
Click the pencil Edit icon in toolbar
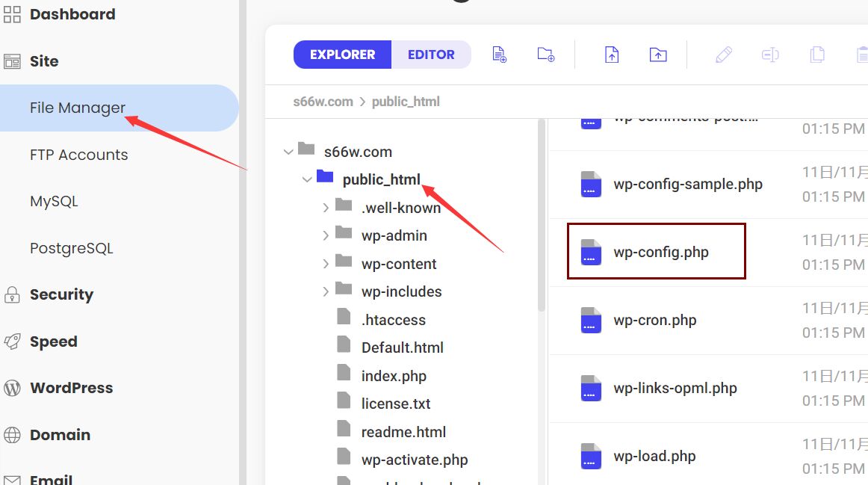pos(723,55)
